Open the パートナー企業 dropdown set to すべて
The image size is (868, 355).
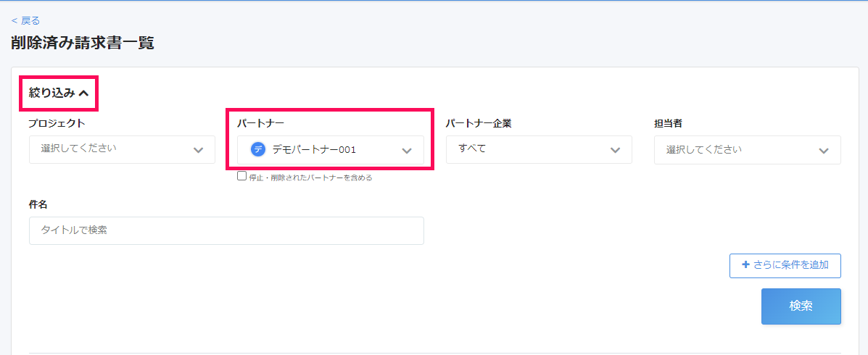(x=539, y=149)
